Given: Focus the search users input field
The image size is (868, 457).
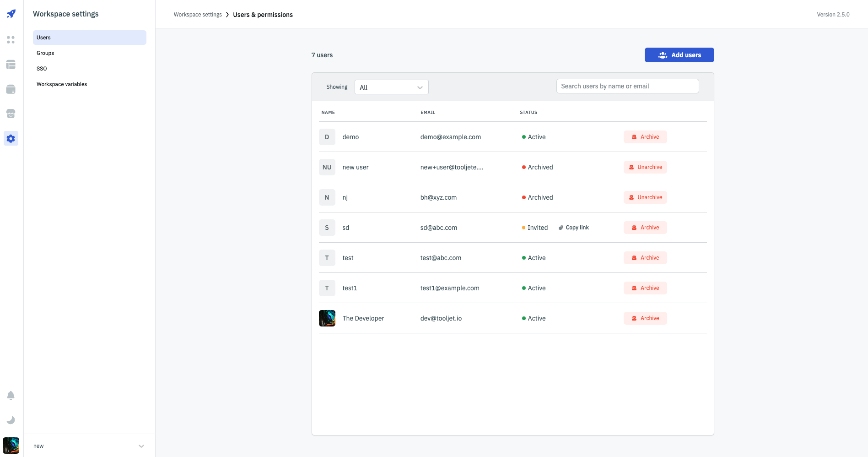Looking at the screenshot, I should pyautogui.click(x=627, y=86).
